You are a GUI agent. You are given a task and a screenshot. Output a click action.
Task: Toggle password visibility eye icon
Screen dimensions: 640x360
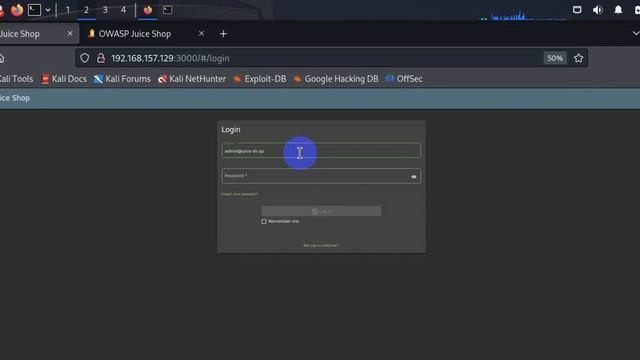(414, 177)
